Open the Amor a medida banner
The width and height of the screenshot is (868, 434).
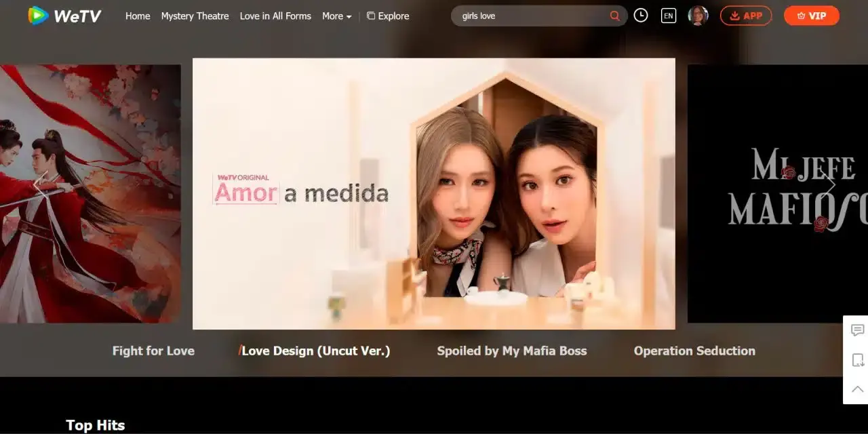point(433,193)
